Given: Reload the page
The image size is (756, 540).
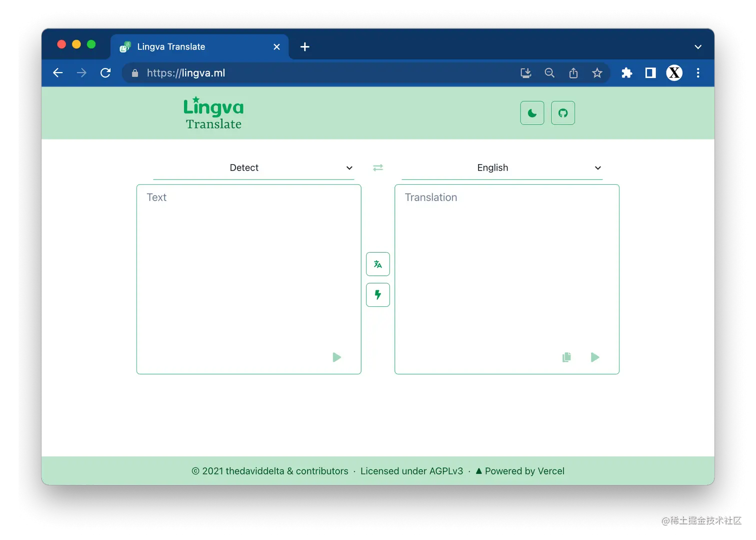Looking at the screenshot, I should (105, 73).
